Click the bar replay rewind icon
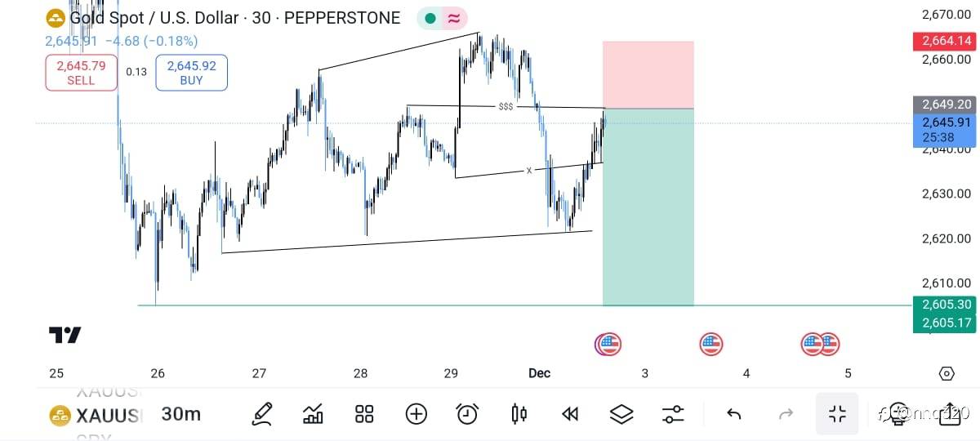980x441 pixels. [570, 414]
